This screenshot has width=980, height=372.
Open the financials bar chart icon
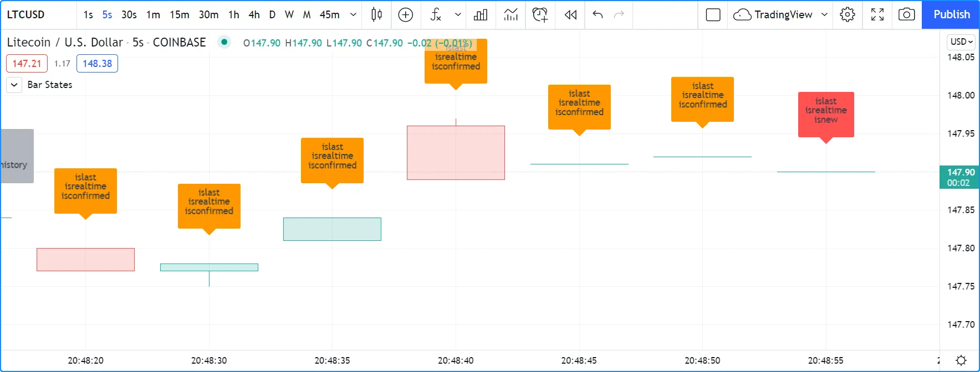(x=481, y=15)
